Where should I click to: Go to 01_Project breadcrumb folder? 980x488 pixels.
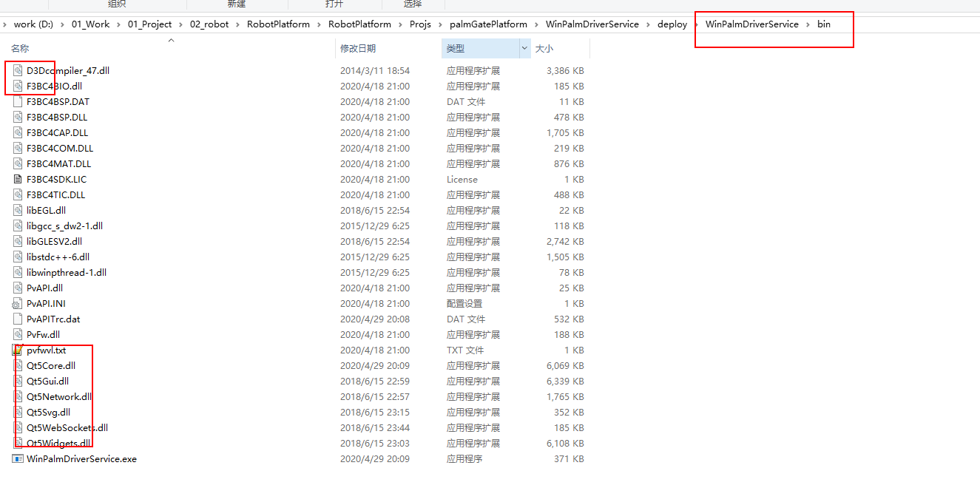[150, 24]
